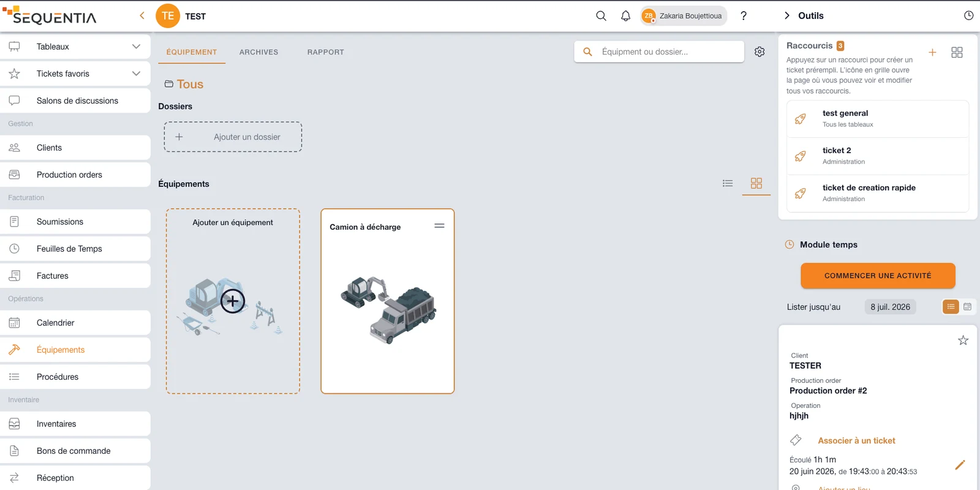Switch to the ÉQUIPEMENT tab
The height and width of the screenshot is (490, 980).
[x=192, y=52]
